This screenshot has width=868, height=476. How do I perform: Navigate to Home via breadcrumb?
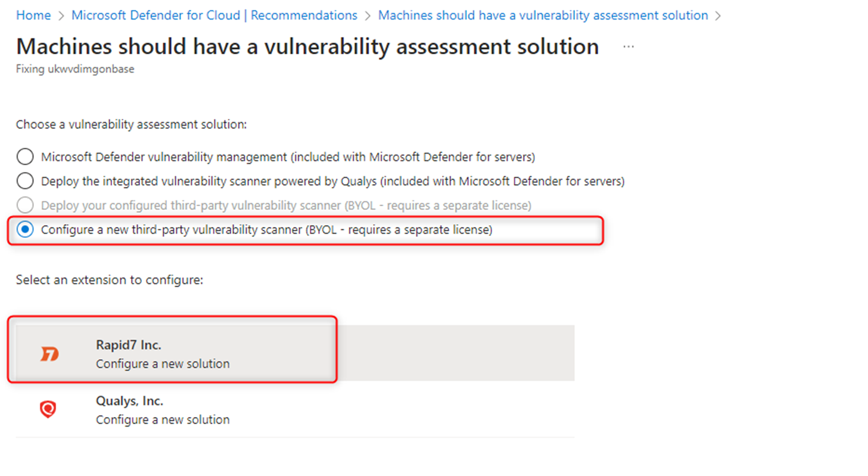point(33,15)
